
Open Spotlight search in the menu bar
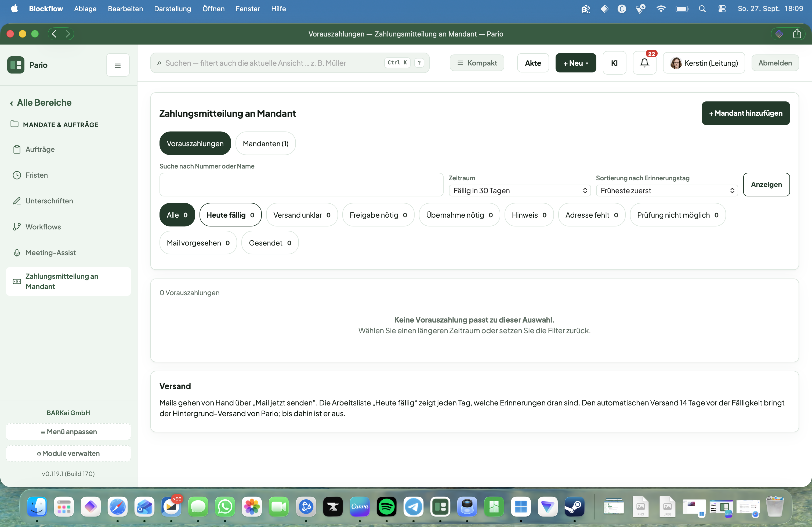coord(702,9)
